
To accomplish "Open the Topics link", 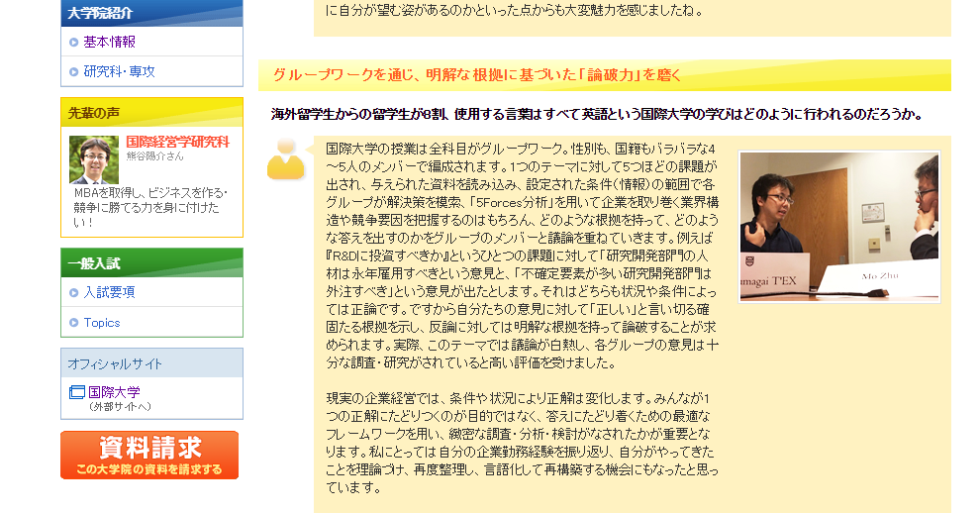I will [102, 323].
